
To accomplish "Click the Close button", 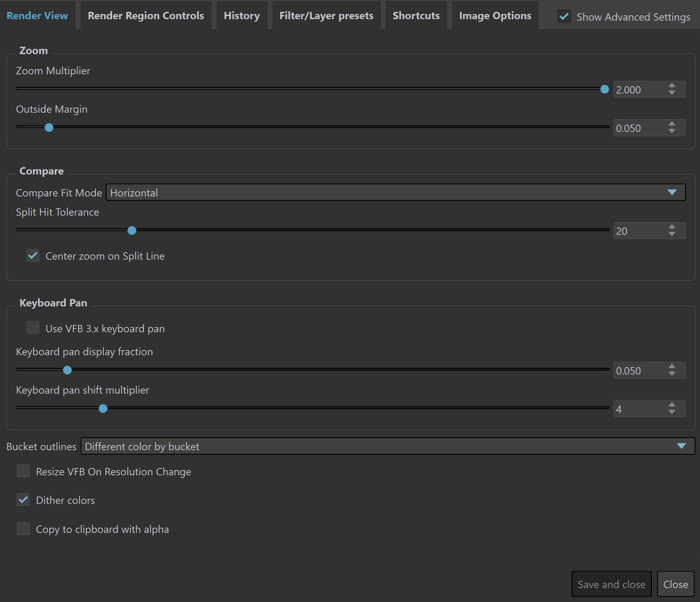I will point(676,584).
